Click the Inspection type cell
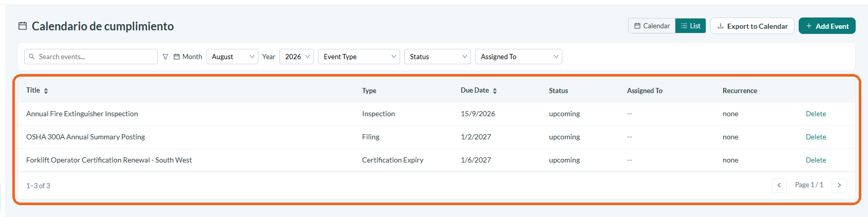 click(x=379, y=114)
